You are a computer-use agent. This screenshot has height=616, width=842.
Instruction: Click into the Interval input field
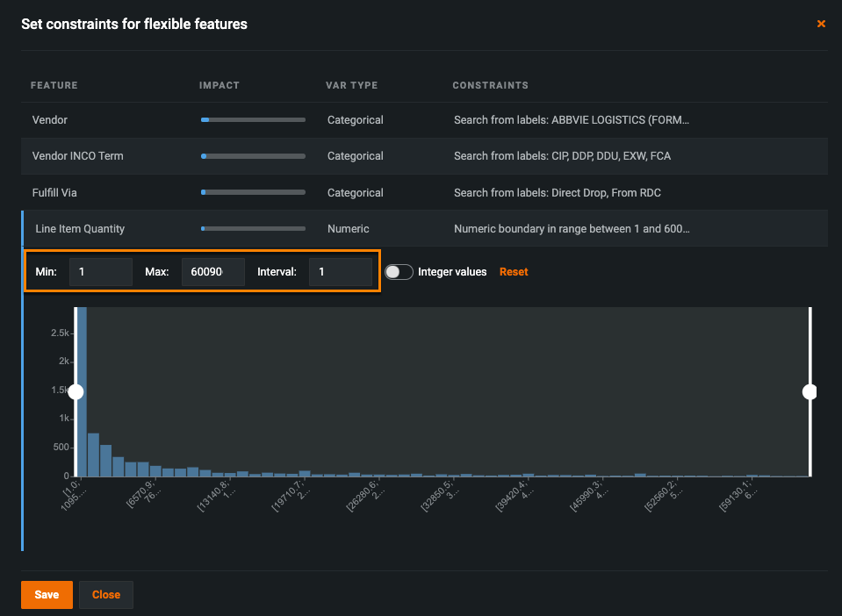(x=340, y=272)
